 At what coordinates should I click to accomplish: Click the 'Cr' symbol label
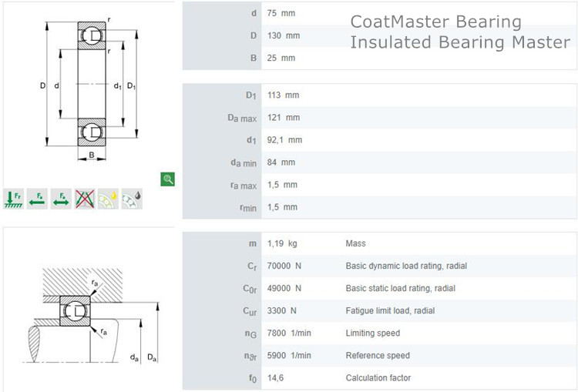tap(252, 266)
